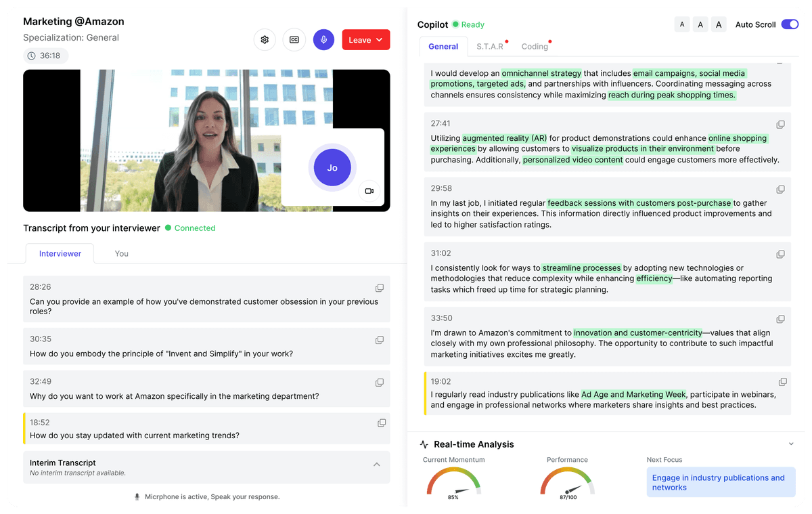Mute the blue microphone icon
Image resolution: width=812 pixels, height=514 pixels.
tap(323, 39)
